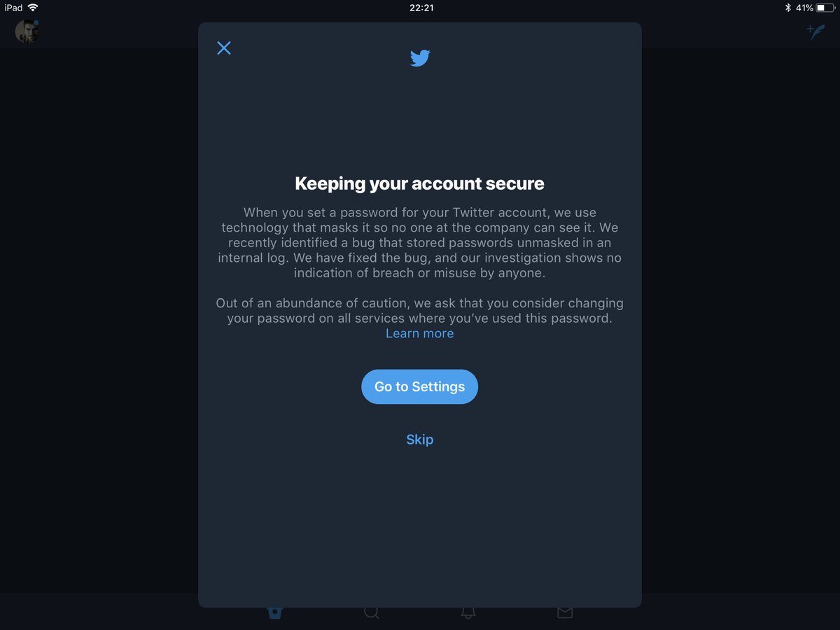Tap the abundance of caution paragraph
This screenshot has height=630, width=840.
point(420,311)
